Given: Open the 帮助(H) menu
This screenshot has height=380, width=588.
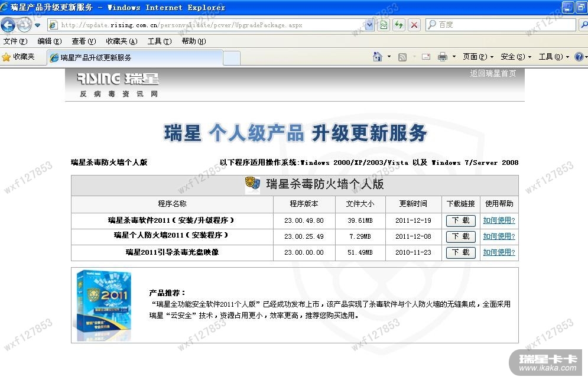Looking at the screenshot, I should (x=194, y=41).
